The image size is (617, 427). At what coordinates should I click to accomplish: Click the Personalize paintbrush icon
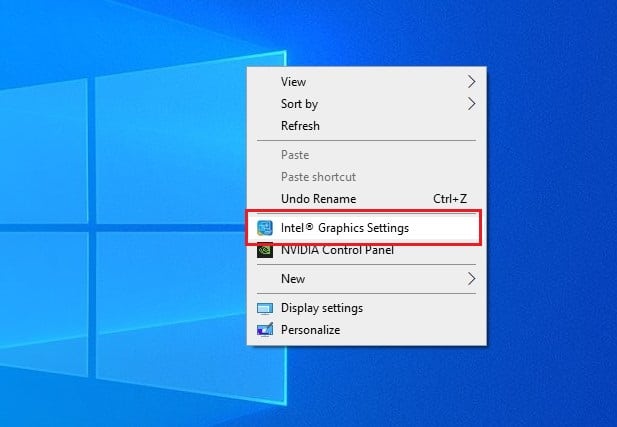point(264,329)
